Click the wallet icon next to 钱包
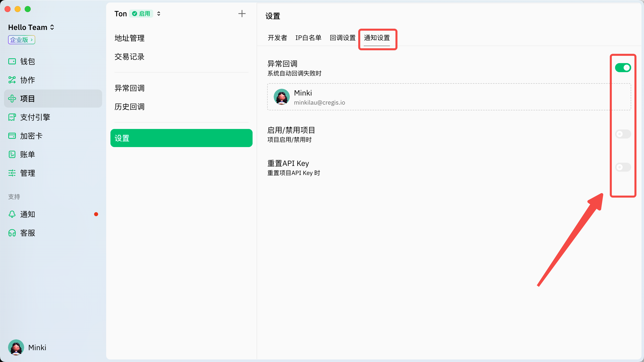Image resolution: width=644 pixels, height=362 pixels. (12, 61)
